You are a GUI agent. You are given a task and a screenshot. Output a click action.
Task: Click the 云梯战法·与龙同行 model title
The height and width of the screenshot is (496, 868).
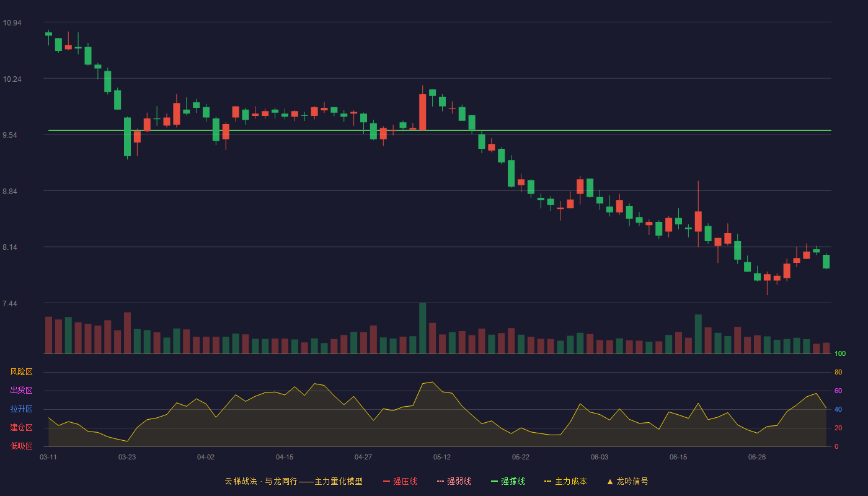pyautogui.click(x=294, y=481)
